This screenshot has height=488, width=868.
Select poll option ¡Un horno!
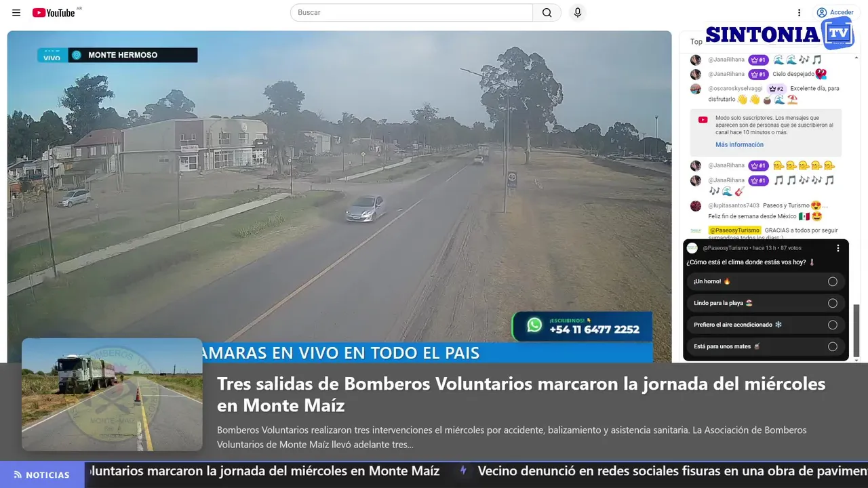click(766, 281)
